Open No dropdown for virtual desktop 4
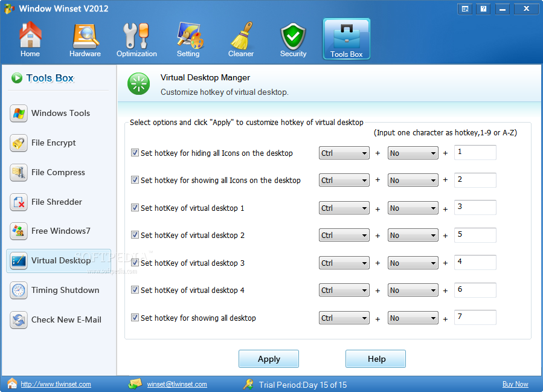The width and height of the screenshot is (543, 392). (413, 290)
